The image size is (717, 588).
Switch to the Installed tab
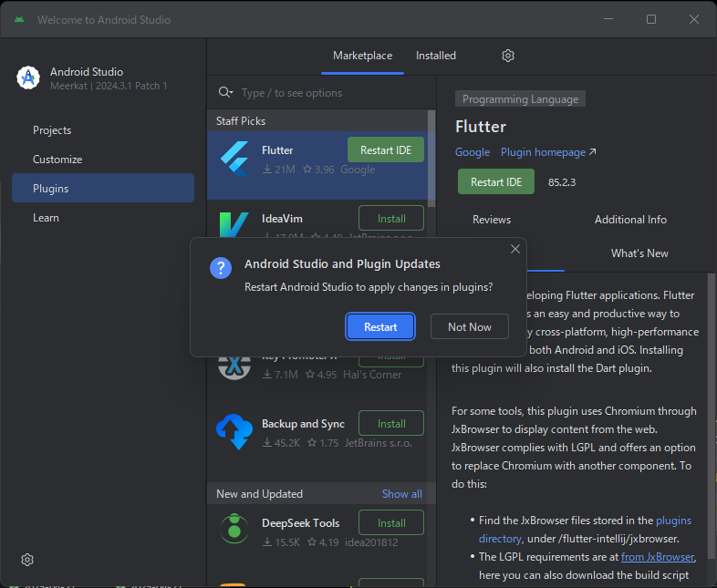click(x=436, y=56)
